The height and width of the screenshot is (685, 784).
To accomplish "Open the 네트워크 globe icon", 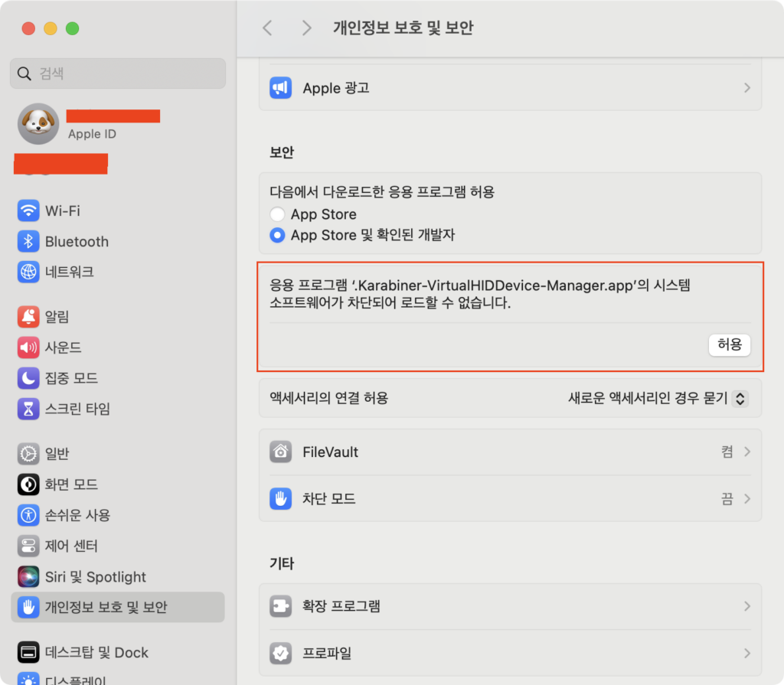I will tap(28, 272).
